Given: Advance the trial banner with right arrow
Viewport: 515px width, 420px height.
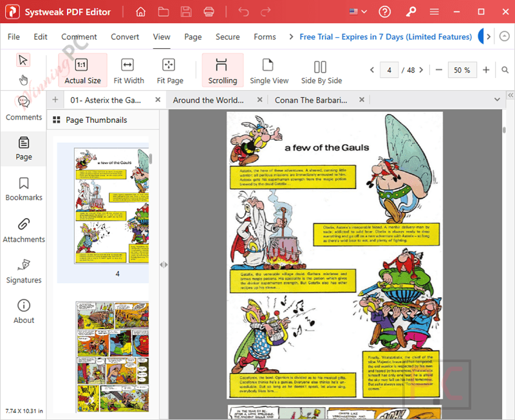Looking at the screenshot, I should pos(489,37).
